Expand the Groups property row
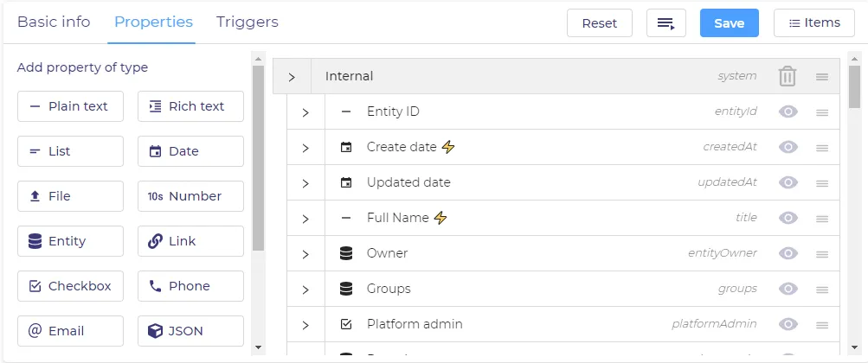868x363 pixels. (305, 289)
